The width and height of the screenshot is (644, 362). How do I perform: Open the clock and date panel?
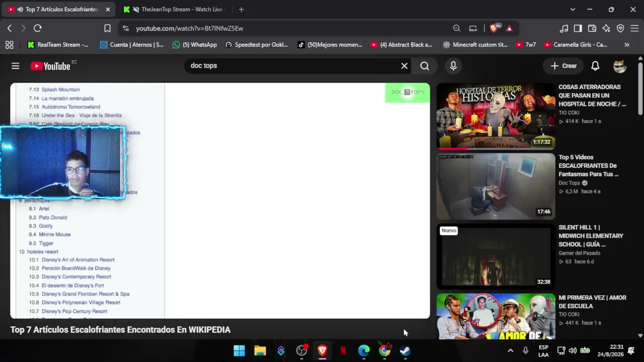(610, 351)
